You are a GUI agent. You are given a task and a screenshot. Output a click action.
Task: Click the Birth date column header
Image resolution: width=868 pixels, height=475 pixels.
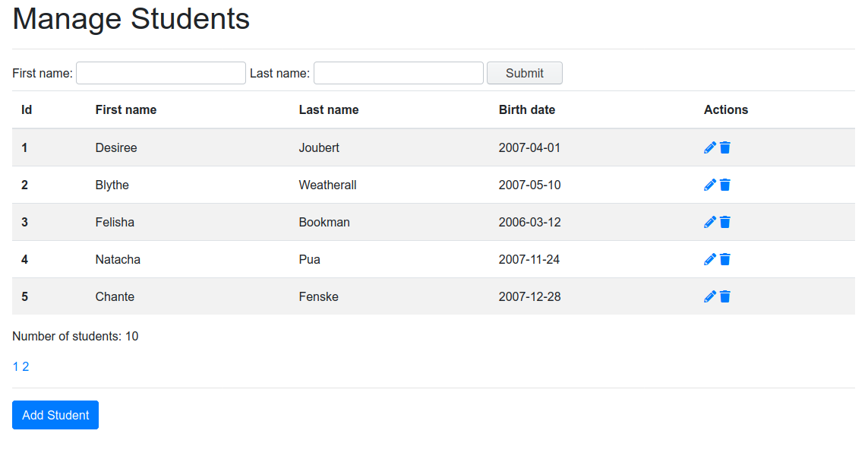pos(527,109)
